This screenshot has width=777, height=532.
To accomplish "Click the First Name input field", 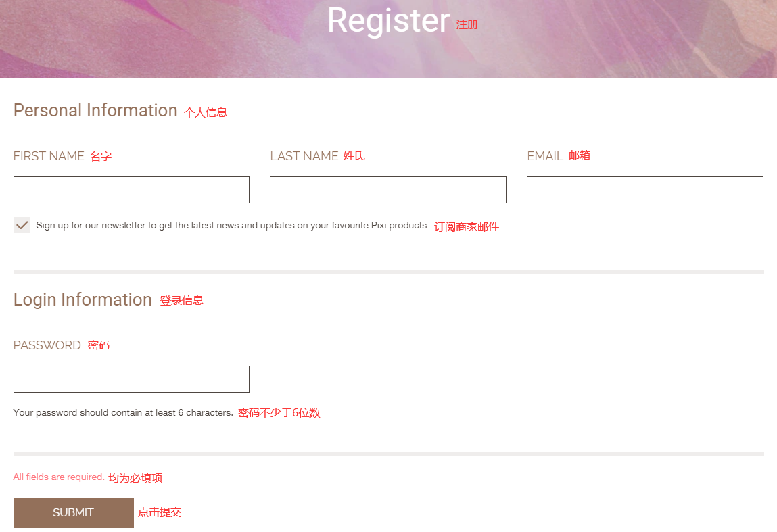I will [x=131, y=190].
